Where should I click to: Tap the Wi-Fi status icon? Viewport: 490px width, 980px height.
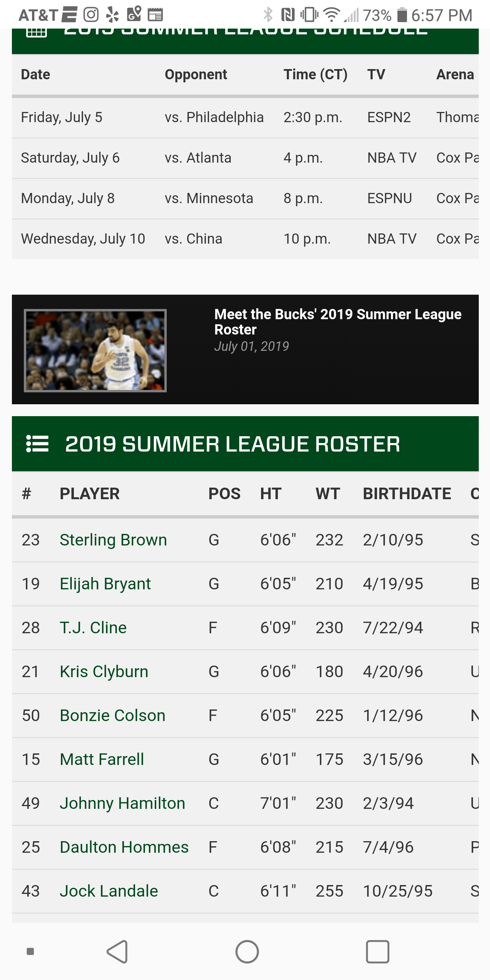click(331, 15)
